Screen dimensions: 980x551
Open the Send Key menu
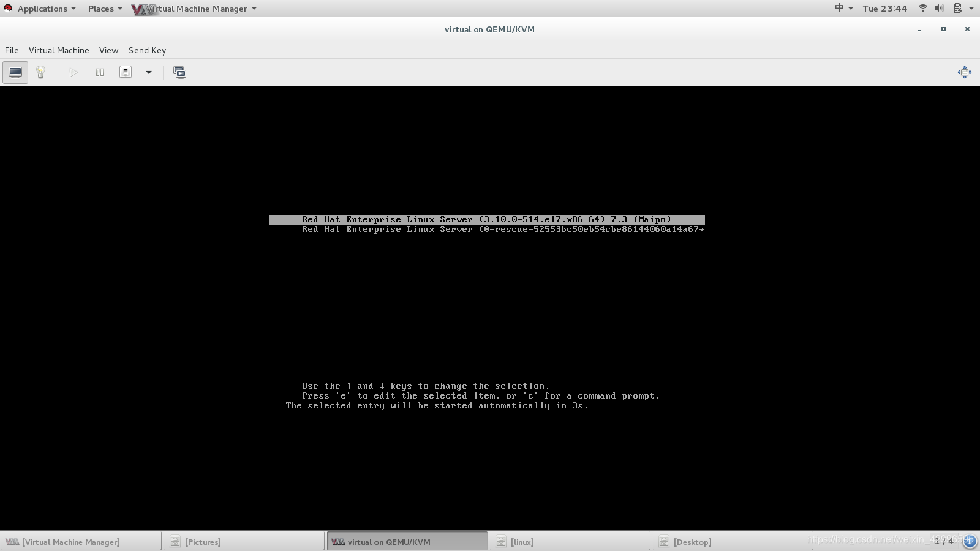point(147,50)
